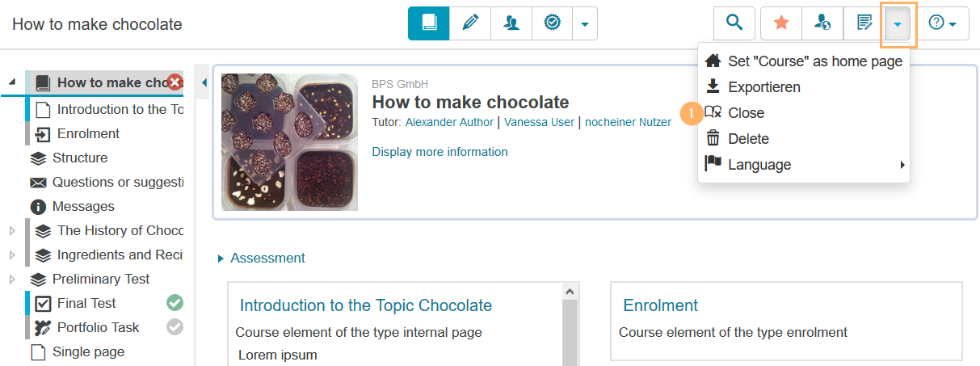Expand the Assessment section
980x366 pixels.
click(x=261, y=259)
